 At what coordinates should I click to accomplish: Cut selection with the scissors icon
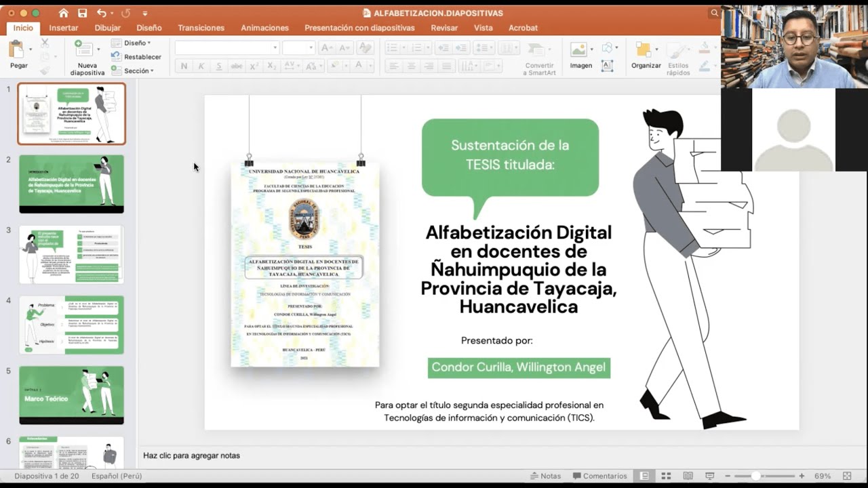point(45,43)
